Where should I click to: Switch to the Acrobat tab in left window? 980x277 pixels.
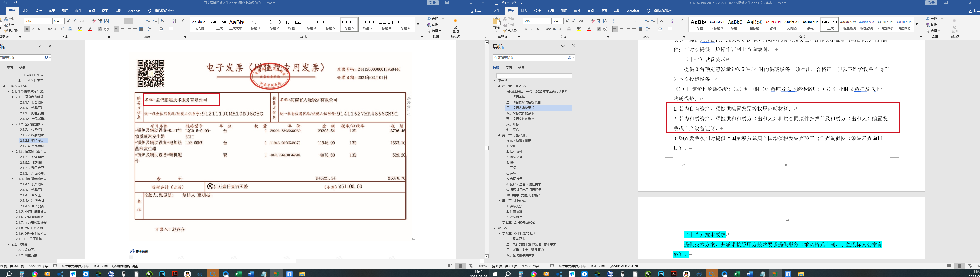point(134,11)
